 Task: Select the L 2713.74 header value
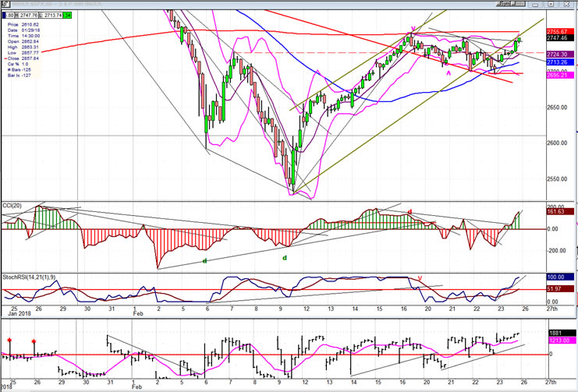(x=50, y=15)
